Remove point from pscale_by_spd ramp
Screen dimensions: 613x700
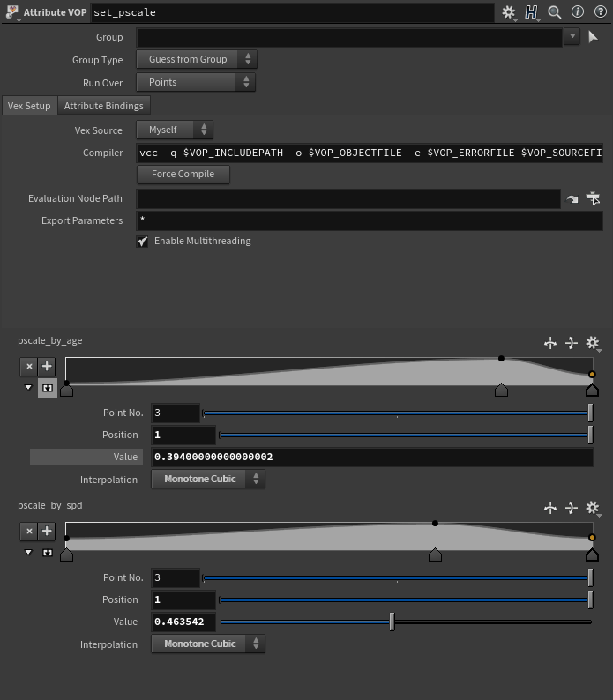[x=29, y=532]
